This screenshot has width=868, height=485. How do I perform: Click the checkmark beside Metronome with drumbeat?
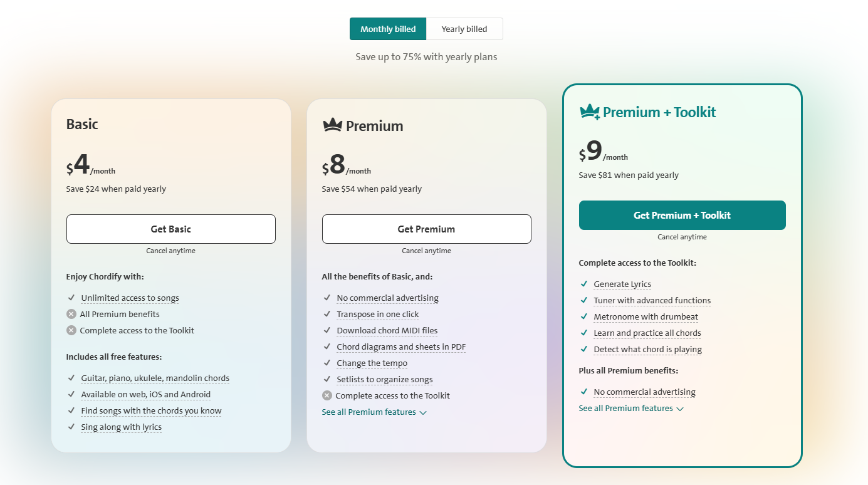click(x=584, y=317)
